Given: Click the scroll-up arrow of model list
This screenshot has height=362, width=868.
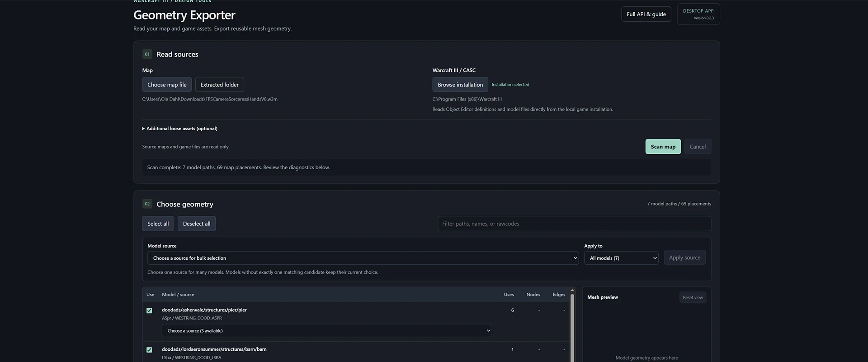Looking at the screenshot, I should click(572, 291).
